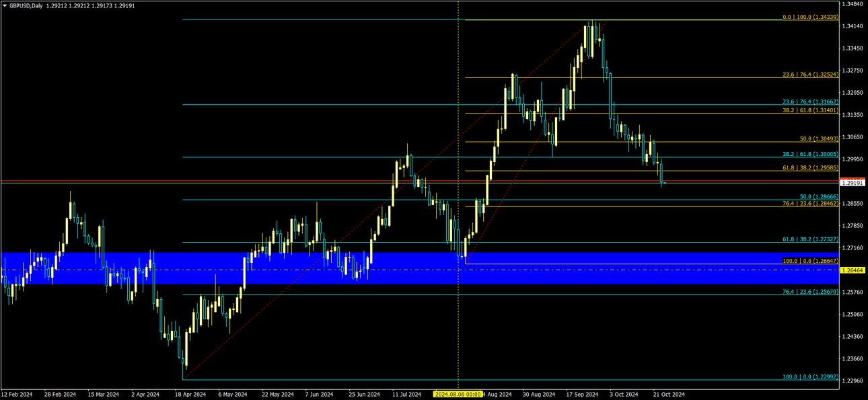The height and width of the screenshot is (400, 868).
Task: Select Fibonacci label 23.6 | 76.4 (1.32524)
Action: pyautogui.click(x=810, y=75)
